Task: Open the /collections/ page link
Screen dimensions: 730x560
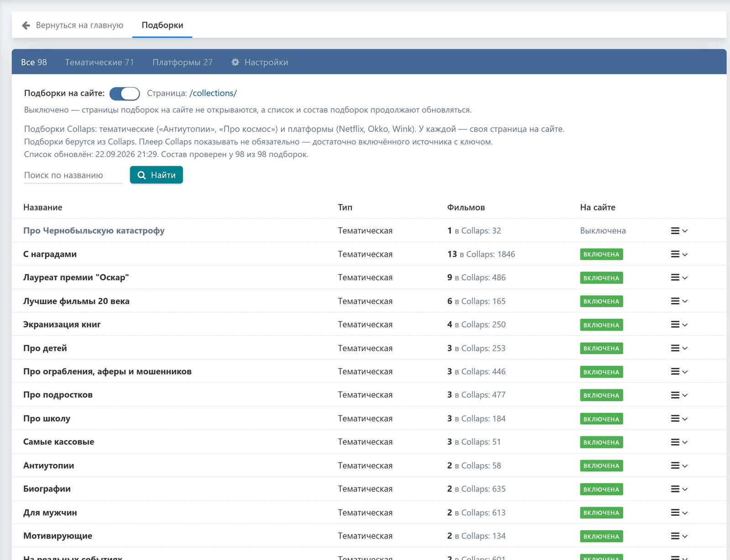Action: 213,93
